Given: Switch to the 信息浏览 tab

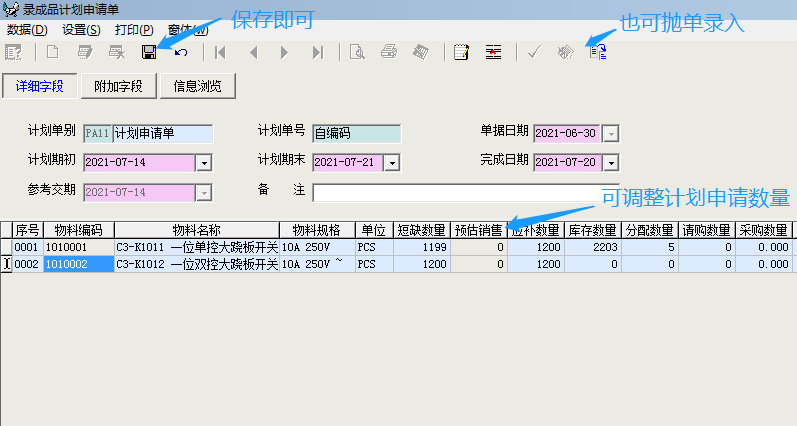Looking at the screenshot, I should pyautogui.click(x=197, y=86).
